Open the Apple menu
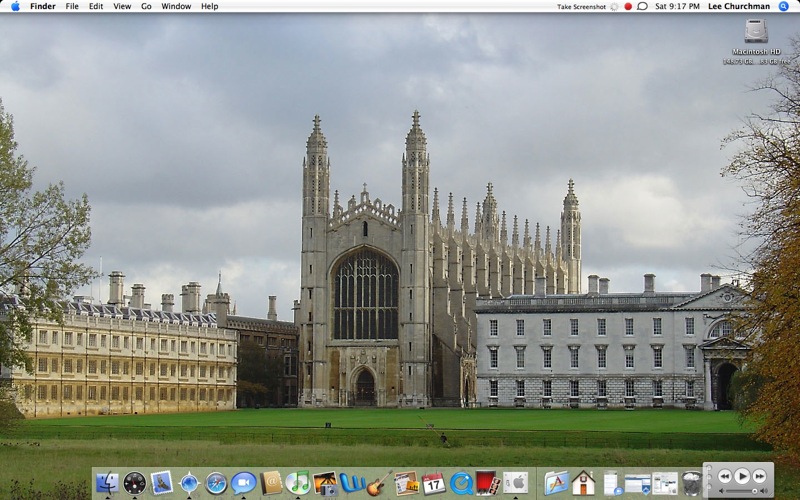This screenshot has width=800, height=500. (14, 6)
